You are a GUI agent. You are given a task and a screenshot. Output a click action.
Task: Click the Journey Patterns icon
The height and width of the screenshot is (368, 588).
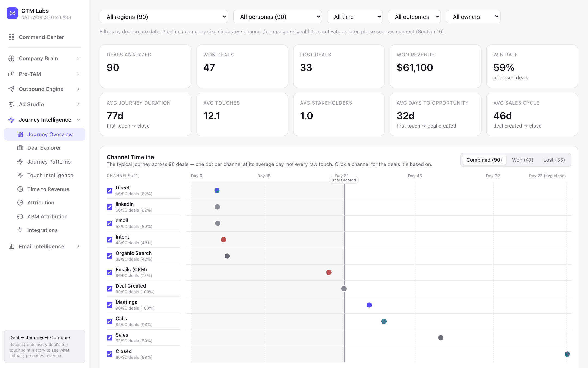click(20, 162)
